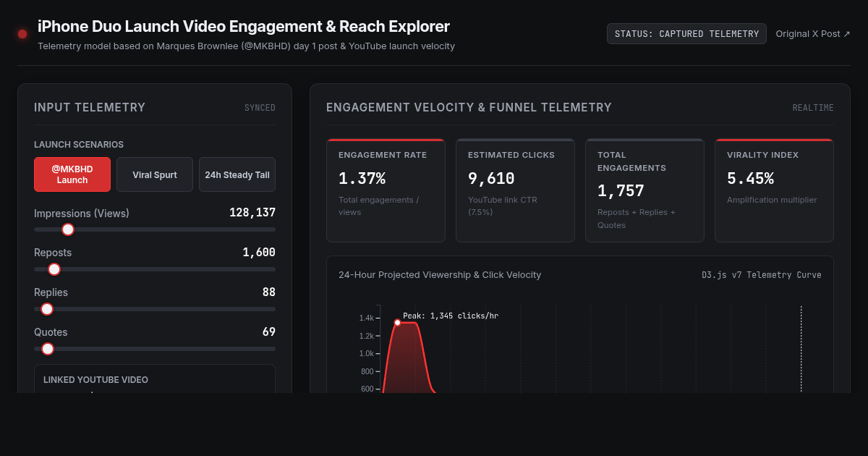Viewport: 868px width, 456px height.
Task: Choose the Viral Spurt scenario
Action: [155, 174]
